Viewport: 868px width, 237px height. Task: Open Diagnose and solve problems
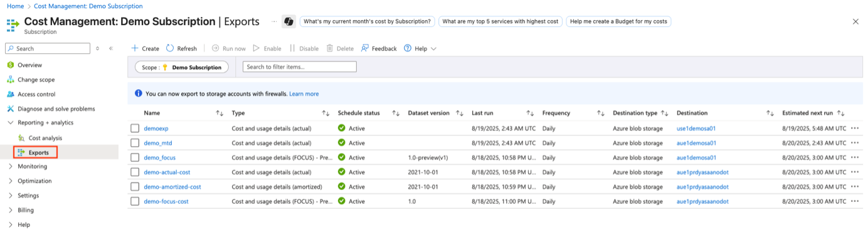56,108
